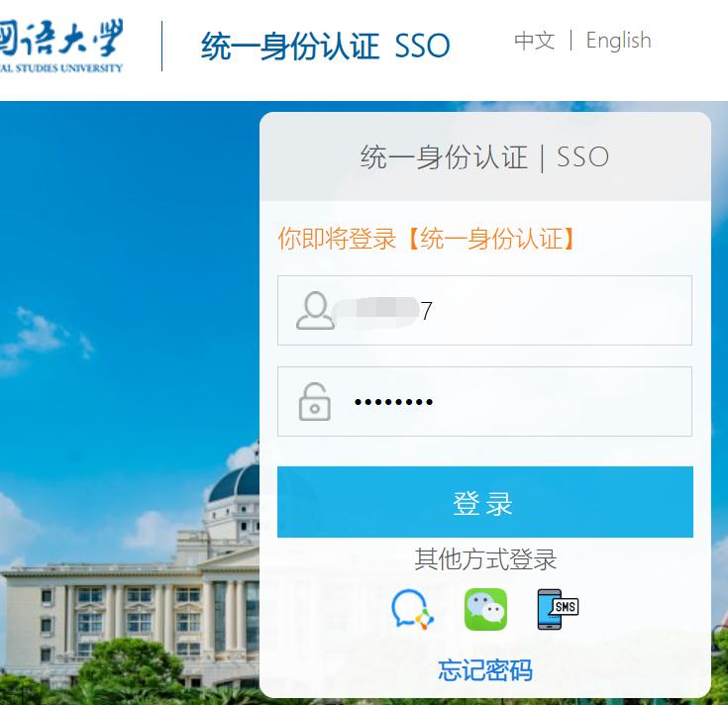Click the masked password dots
Screen dimensions: 728x705
393,402
